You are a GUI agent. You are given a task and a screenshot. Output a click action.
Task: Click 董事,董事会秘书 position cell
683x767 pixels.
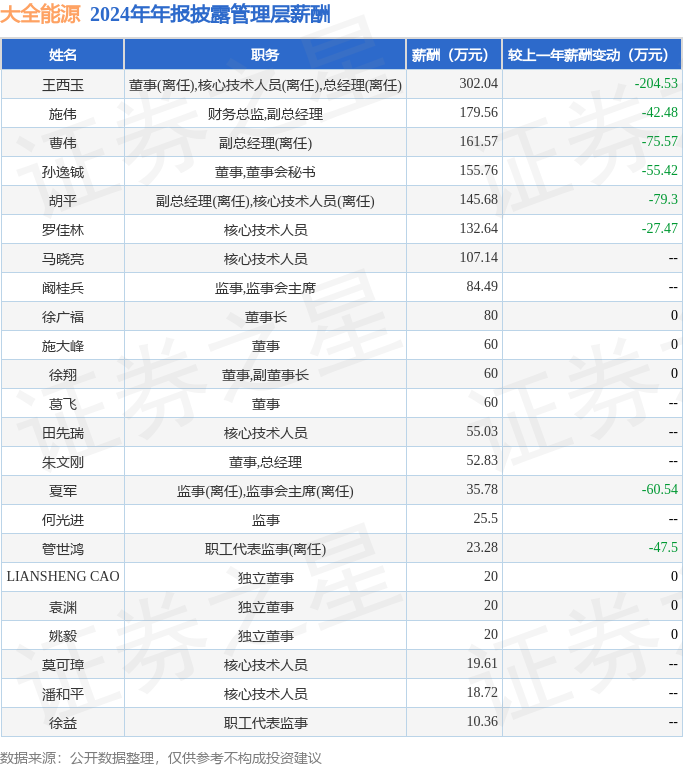pos(265,172)
